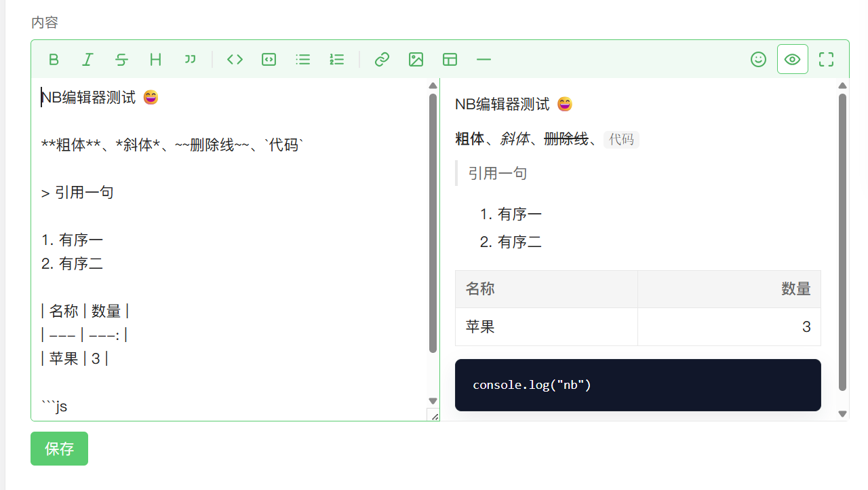
Task: Insert an unordered bullet list
Action: (x=302, y=60)
